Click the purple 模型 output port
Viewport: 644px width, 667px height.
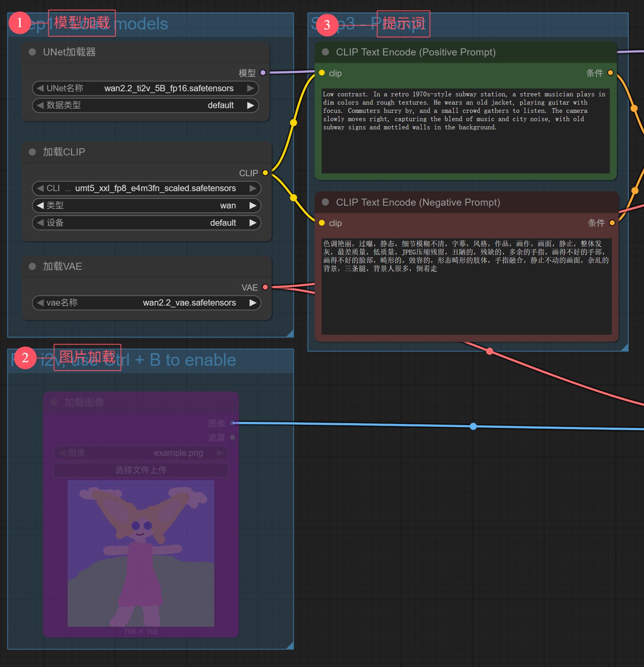point(263,73)
